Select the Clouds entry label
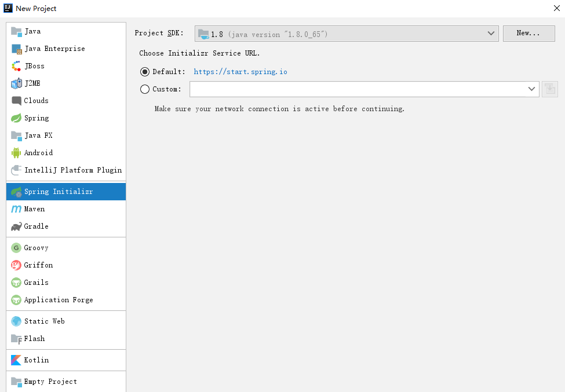This screenshot has width=565, height=392. pyautogui.click(x=36, y=100)
